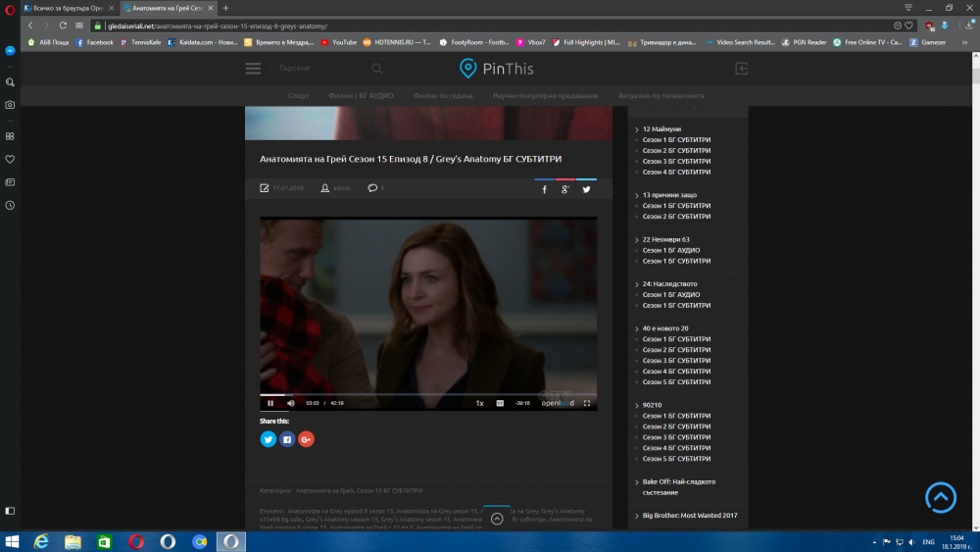980x552 pixels.
Task: Open the site hamburger menu
Action: pyautogui.click(x=253, y=68)
